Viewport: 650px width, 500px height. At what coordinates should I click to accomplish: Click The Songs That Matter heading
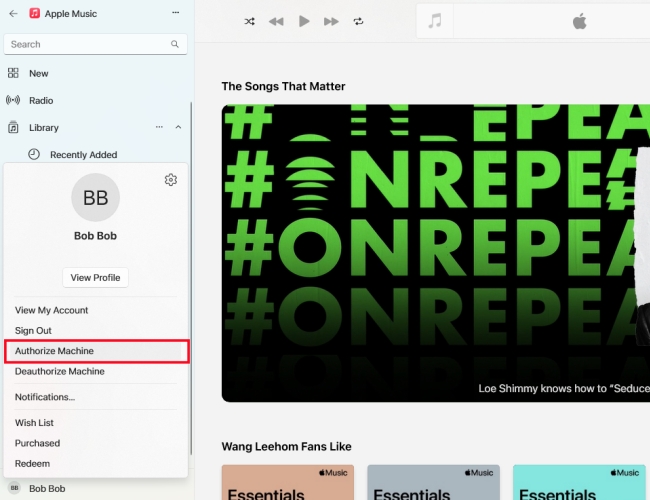pos(283,86)
